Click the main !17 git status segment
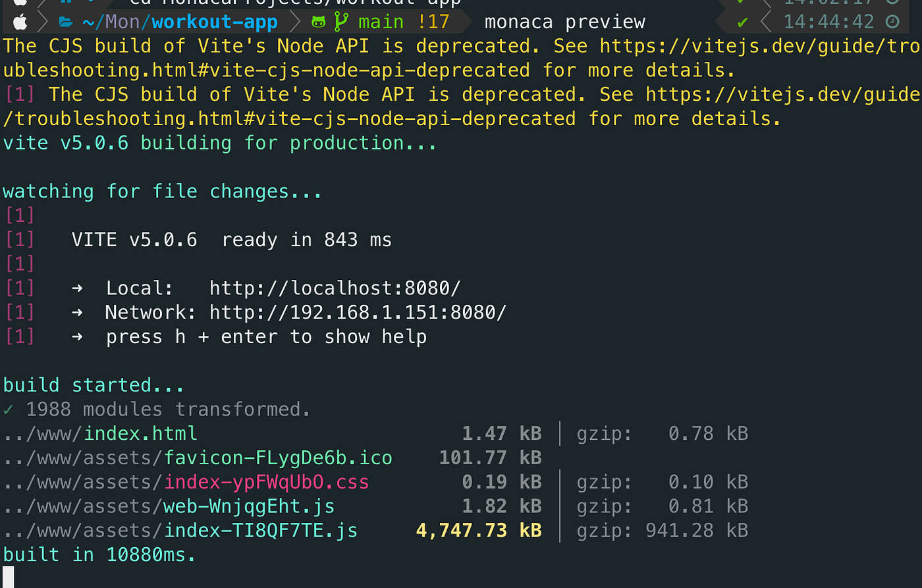 [404, 22]
